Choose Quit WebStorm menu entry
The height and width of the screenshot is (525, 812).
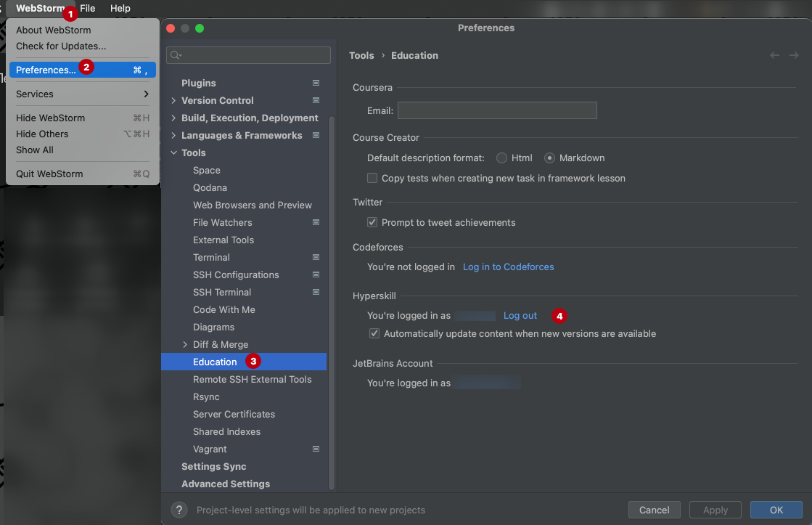(x=82, y=174)
